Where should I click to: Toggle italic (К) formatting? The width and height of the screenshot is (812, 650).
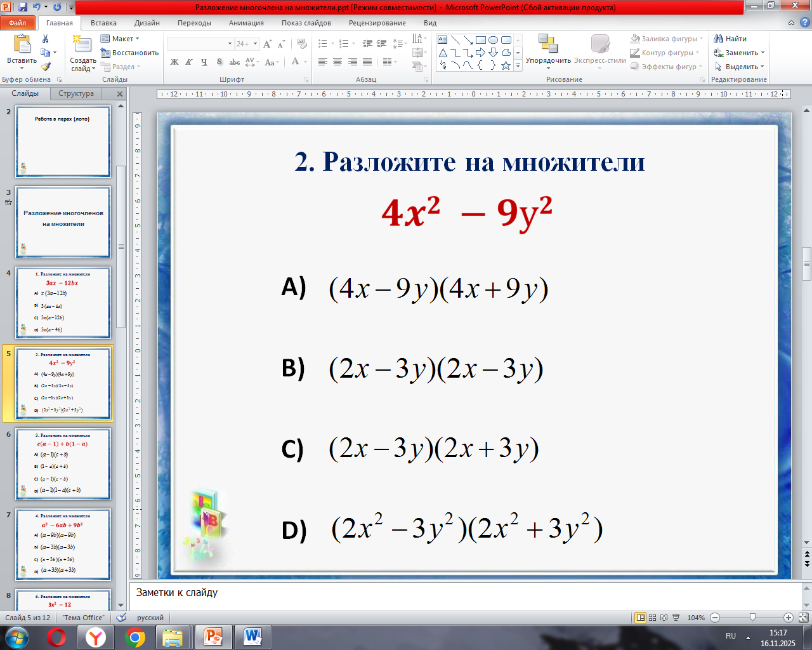click(189, 62)
